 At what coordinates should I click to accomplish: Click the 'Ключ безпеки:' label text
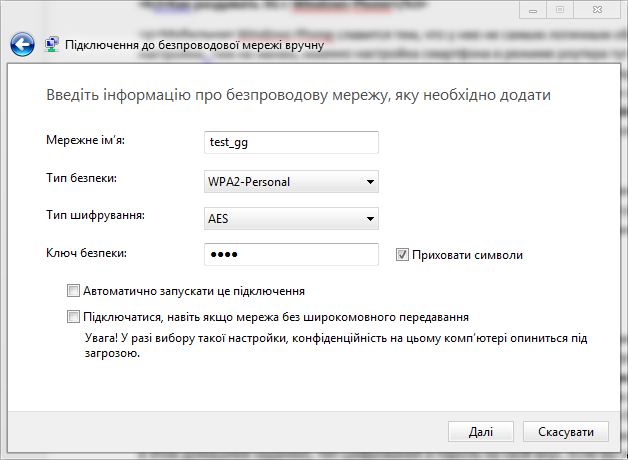86,251
